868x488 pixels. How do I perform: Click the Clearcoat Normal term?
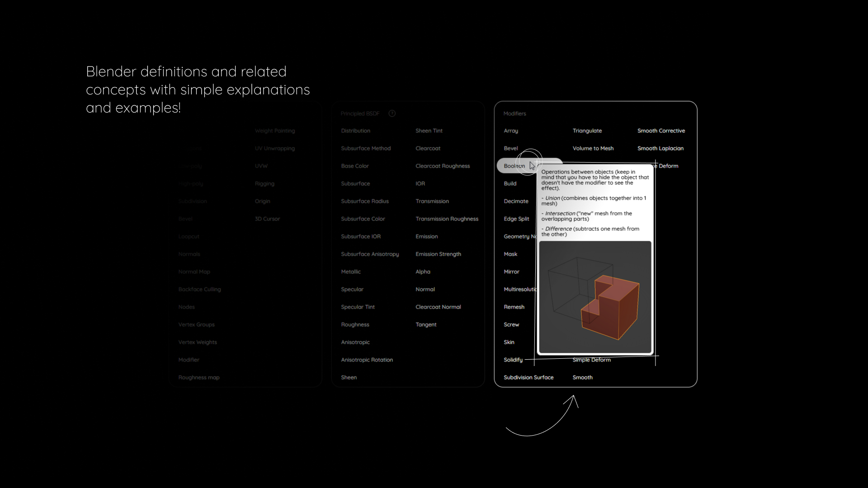tap(438, 307)
